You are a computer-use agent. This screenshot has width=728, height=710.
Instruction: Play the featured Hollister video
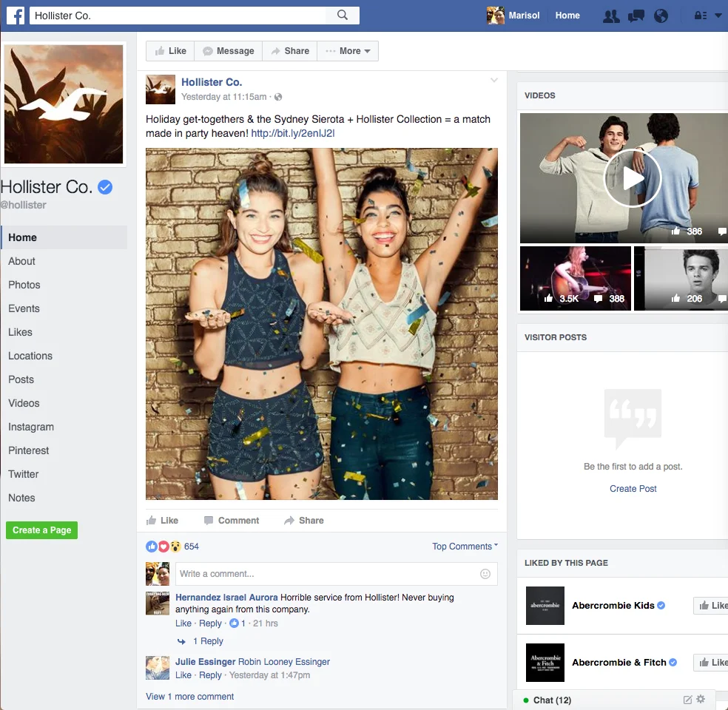[633, 178]
